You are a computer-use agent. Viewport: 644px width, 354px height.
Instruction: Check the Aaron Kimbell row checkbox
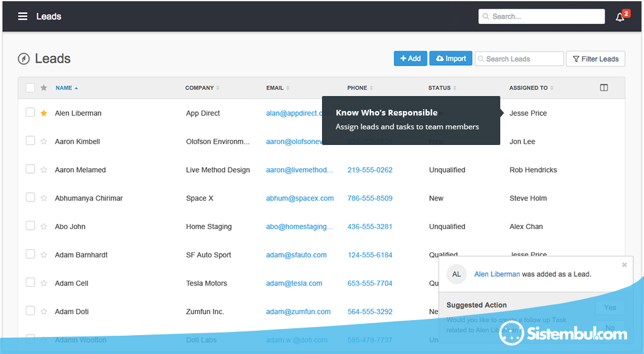[30, 141]
